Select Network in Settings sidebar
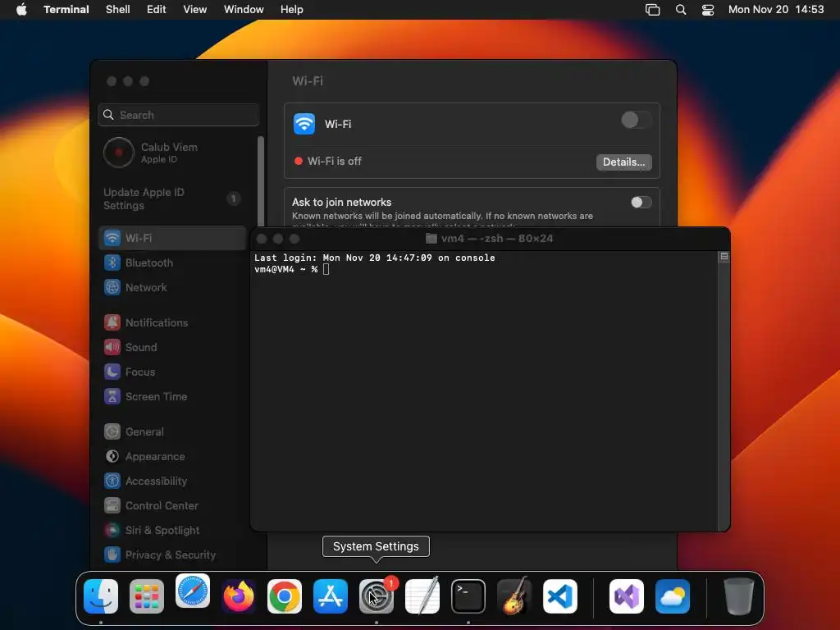Image resolution: width=840 pixels, height=630 pixels. (172, 287)
